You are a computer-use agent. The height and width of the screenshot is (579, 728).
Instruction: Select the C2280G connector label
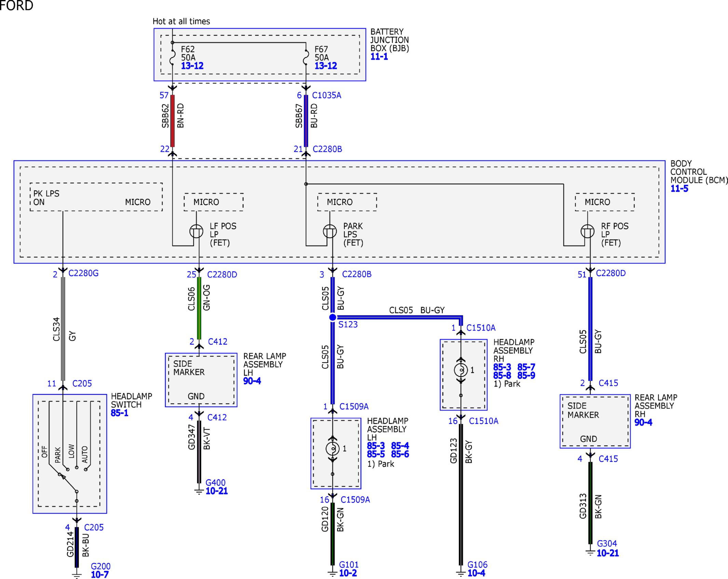[83, 273]
